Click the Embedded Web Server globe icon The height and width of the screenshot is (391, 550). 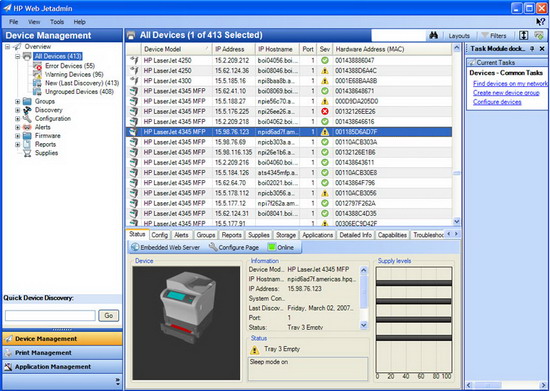pyautogui.click(x=135, y=247)
